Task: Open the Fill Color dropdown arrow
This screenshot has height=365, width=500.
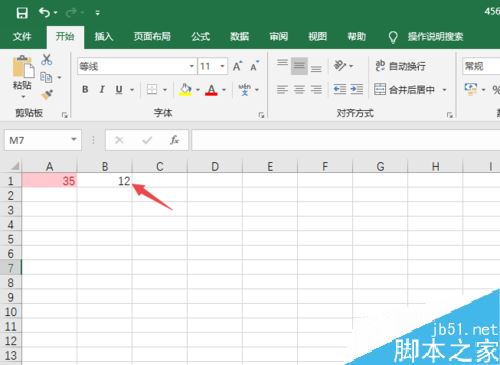Action: tap(198, 90)
